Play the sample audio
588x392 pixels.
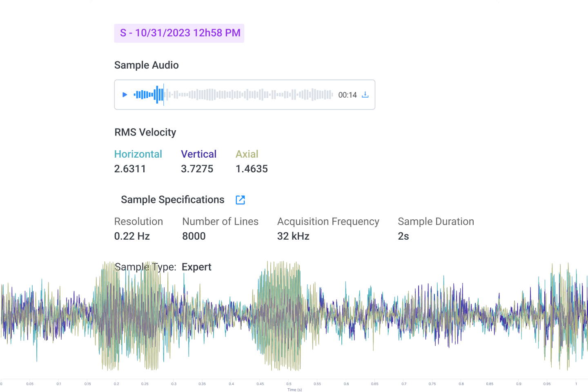coord(125,95)
